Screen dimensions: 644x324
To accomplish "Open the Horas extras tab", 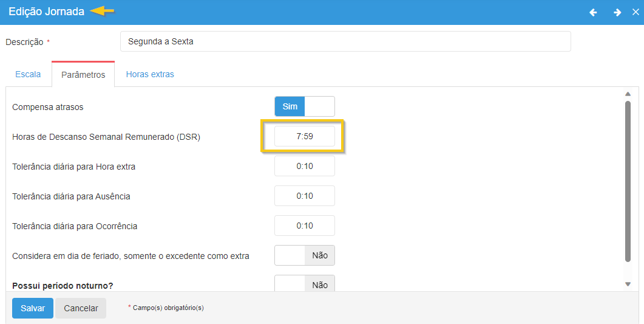I will click(x=150, y=74).
